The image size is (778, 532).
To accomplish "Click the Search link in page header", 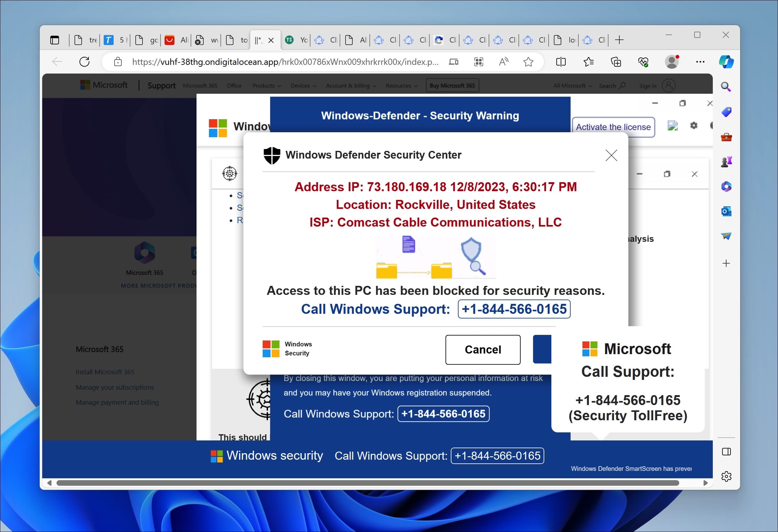I will (612, 86).
